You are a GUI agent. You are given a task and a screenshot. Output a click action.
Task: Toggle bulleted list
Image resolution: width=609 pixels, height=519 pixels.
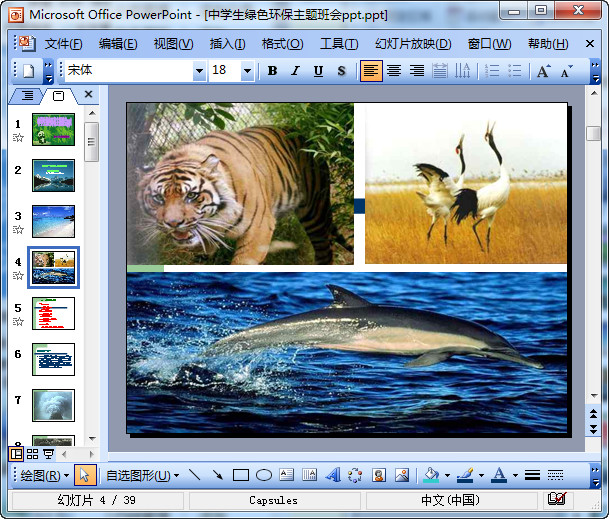(x=515, y=71)
